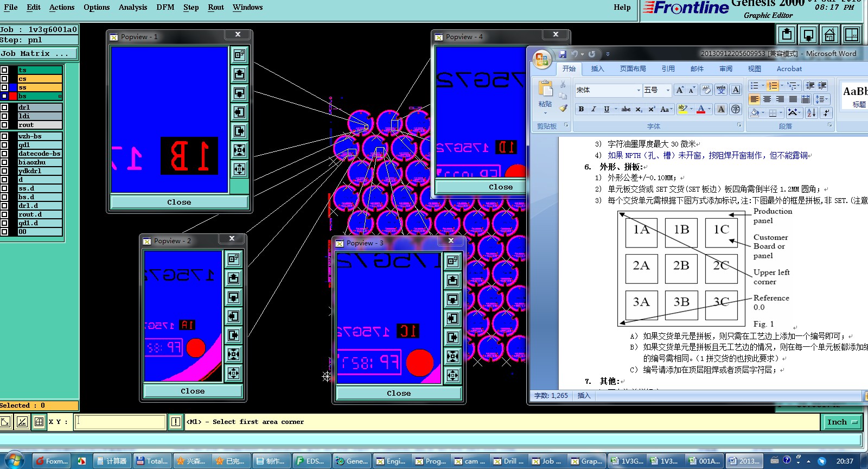Toggle the cs layer checkbox
Image resolution: width=868 pixels, height=469 pixels.
point(4,79)
